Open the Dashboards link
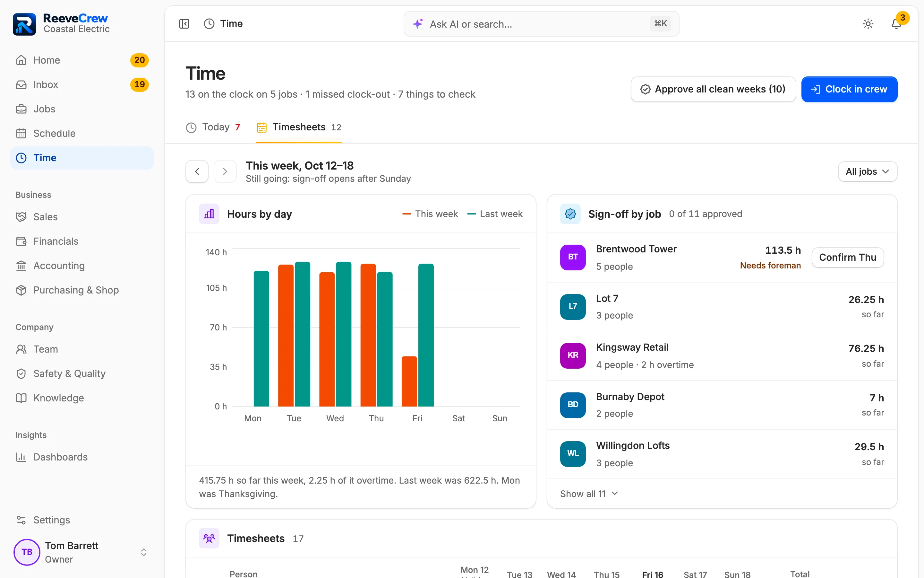 (x=82, y=457)
